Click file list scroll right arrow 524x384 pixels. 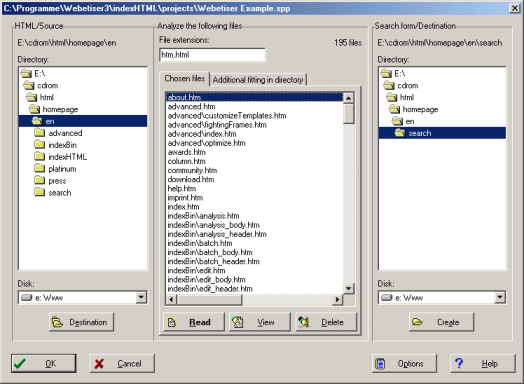coord(338,299)
